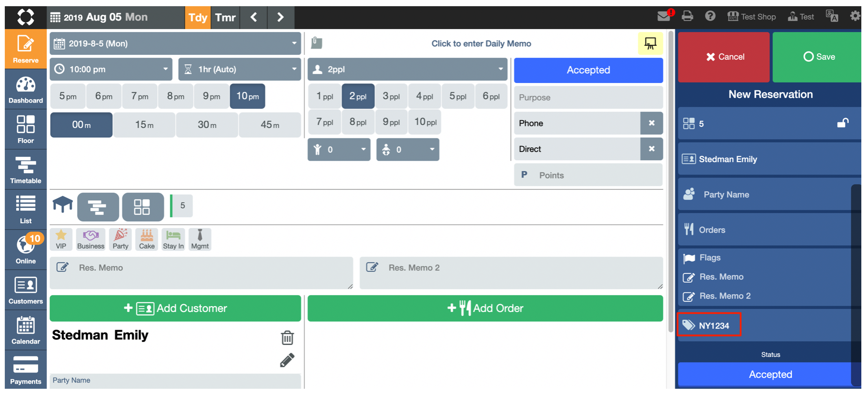Switch to Tdy (today) tab
Viewport: 868px width, 394px height.
198,18
